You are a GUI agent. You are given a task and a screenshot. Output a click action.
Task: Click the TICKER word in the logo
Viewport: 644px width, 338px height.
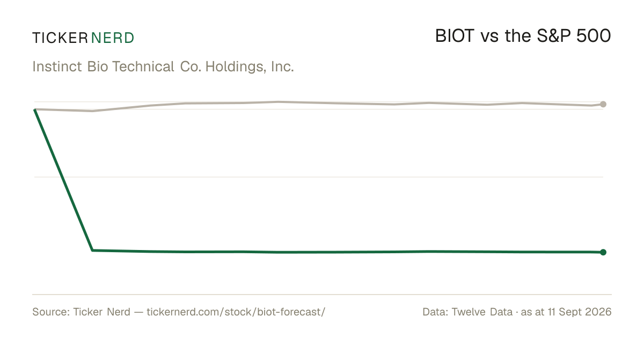(x=60, y=38)
